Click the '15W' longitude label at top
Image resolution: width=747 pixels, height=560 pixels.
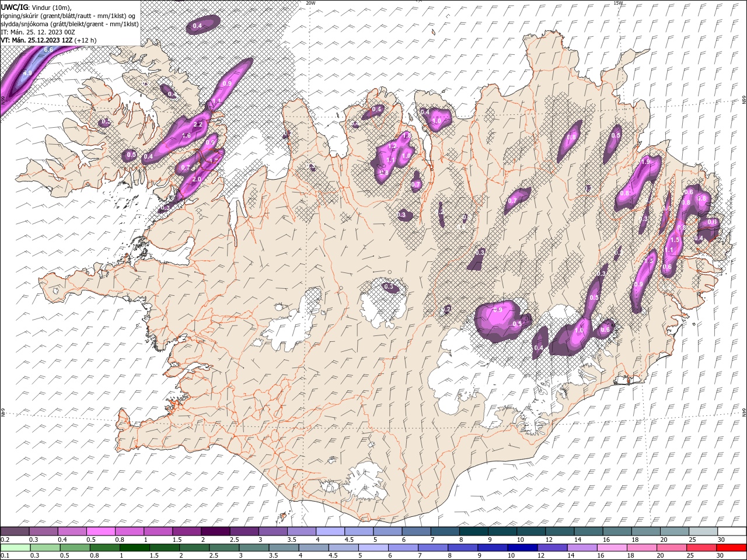619,3
